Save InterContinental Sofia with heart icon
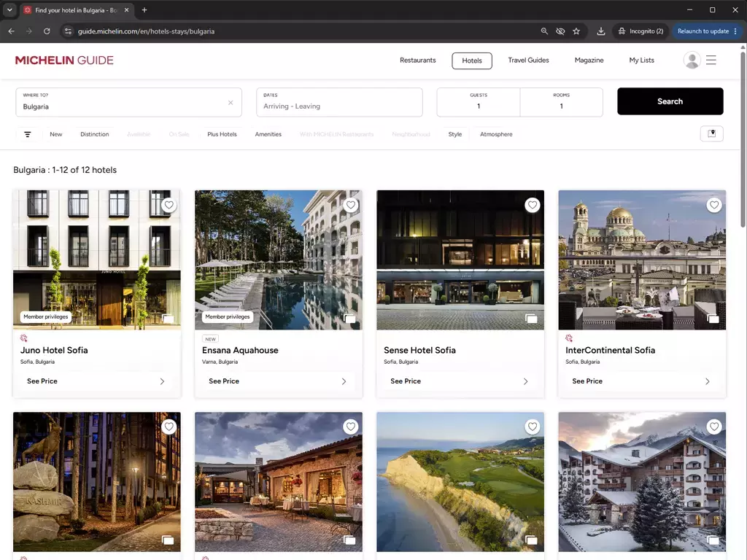Screen dimensions: 747x560 click(714, 205)
